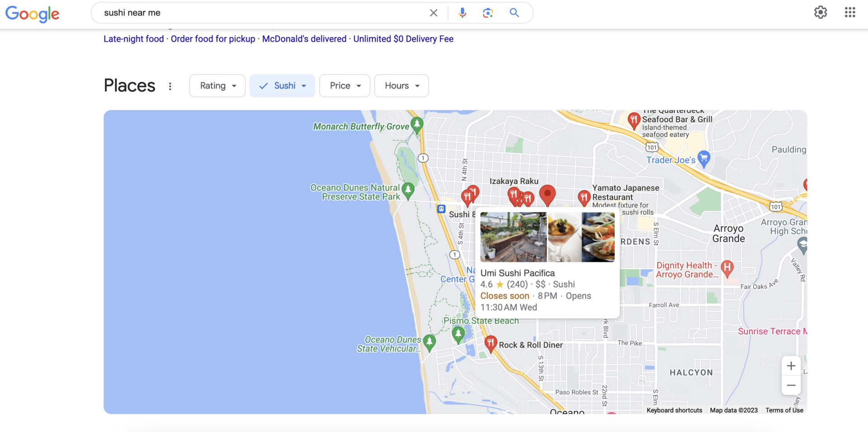
Task: Open Keyboard shortcuts on map
Action: 675,410
